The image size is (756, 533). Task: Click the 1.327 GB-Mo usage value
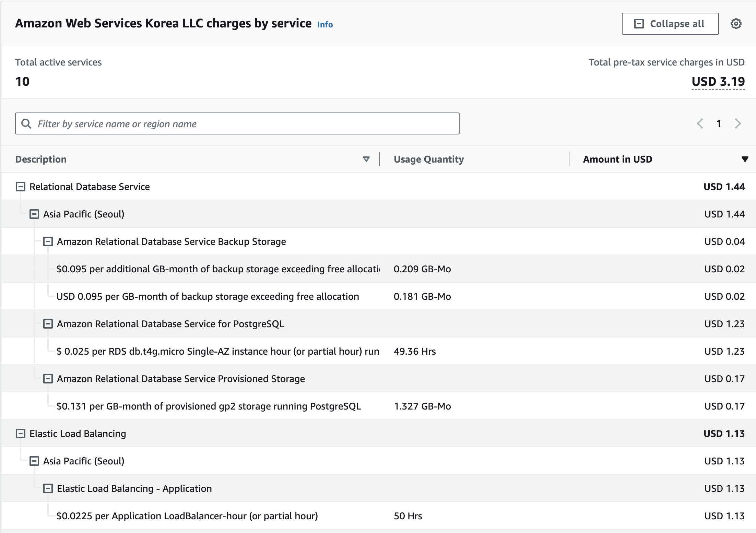422,406
